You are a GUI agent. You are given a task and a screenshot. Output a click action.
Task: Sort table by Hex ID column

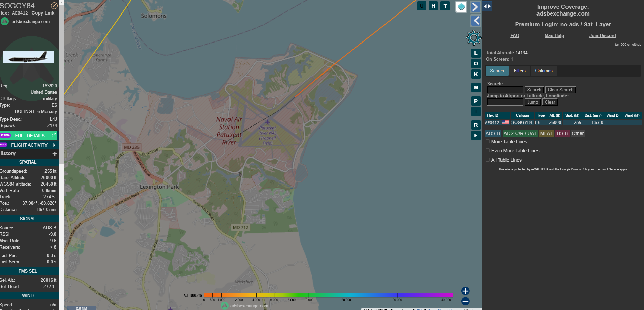pyautogui.click(x=492, y=115)
